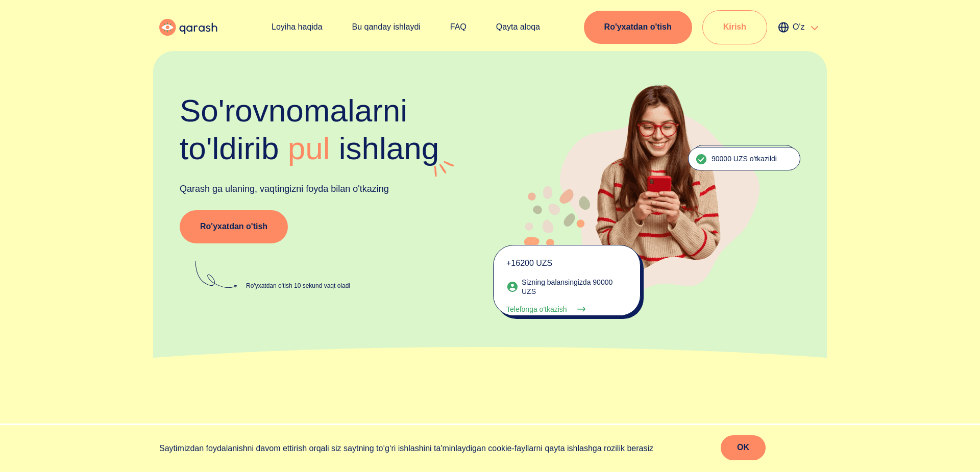Select Qayta aloqa in navigation
Viewport: 980px width, 472px height.
pyautogui.click(x=518, y=27)
